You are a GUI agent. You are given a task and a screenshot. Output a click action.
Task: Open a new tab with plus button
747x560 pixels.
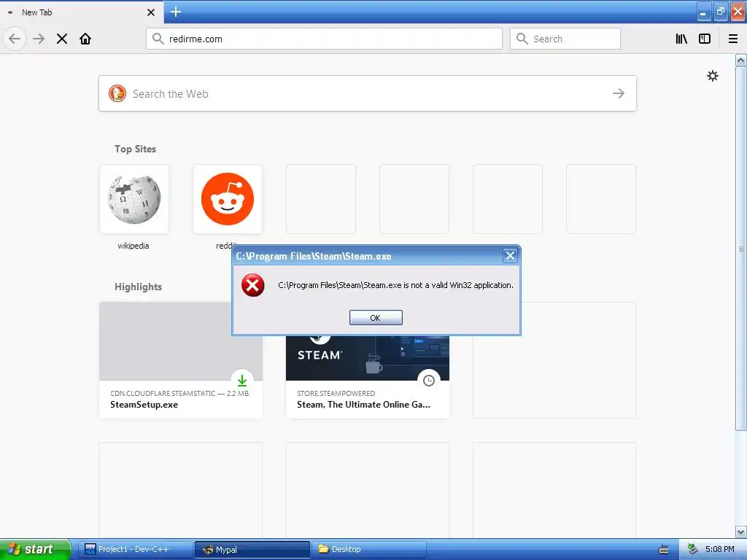click(x=175, y=12)
